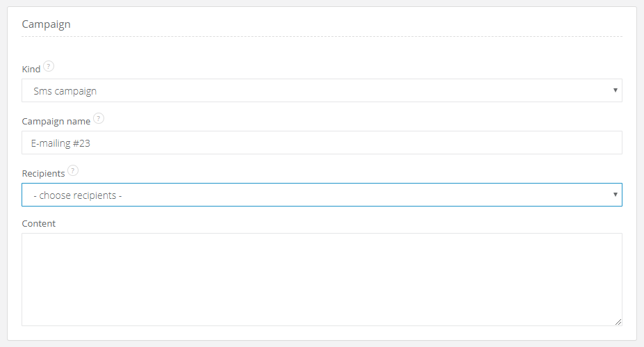The image size is (644, 347).
Task: Click the dashed divider under the Campaign heading
Action: pos(321,37)
